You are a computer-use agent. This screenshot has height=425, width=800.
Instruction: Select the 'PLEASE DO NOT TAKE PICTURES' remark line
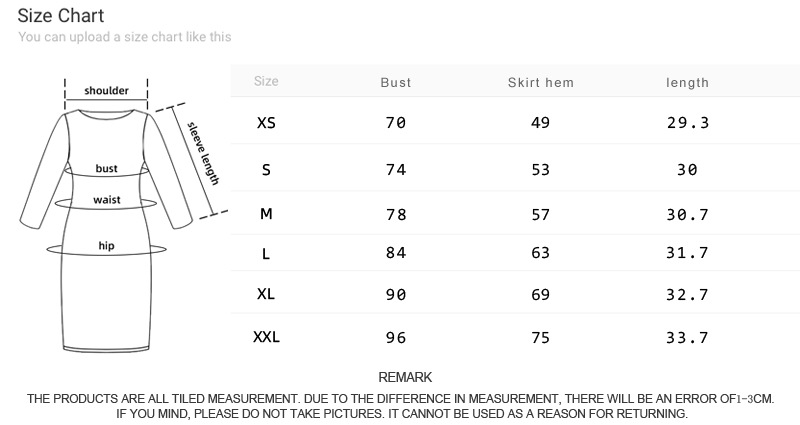402,413
